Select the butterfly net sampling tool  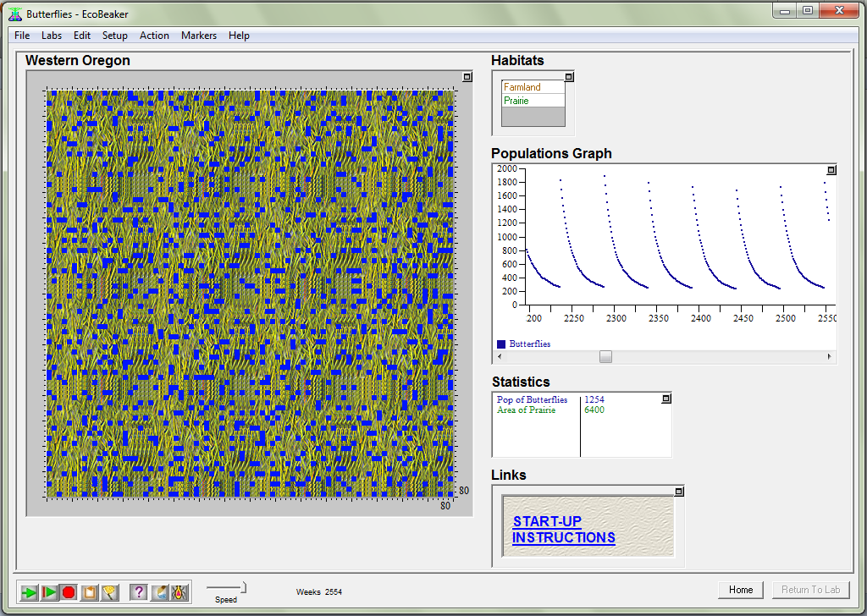[109, 592]
